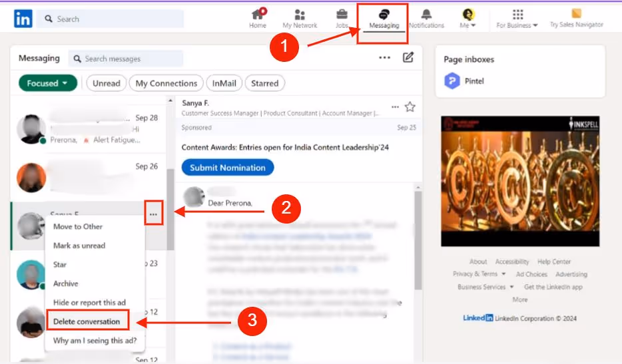Viewport: 622px width, 364px height.
Task: Expand Privacy & Terms dropdown
Action: click(479, 274)
